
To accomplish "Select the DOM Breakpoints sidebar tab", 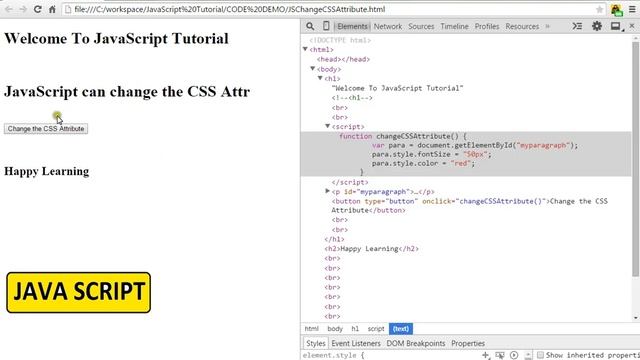I will click(416, 343).
